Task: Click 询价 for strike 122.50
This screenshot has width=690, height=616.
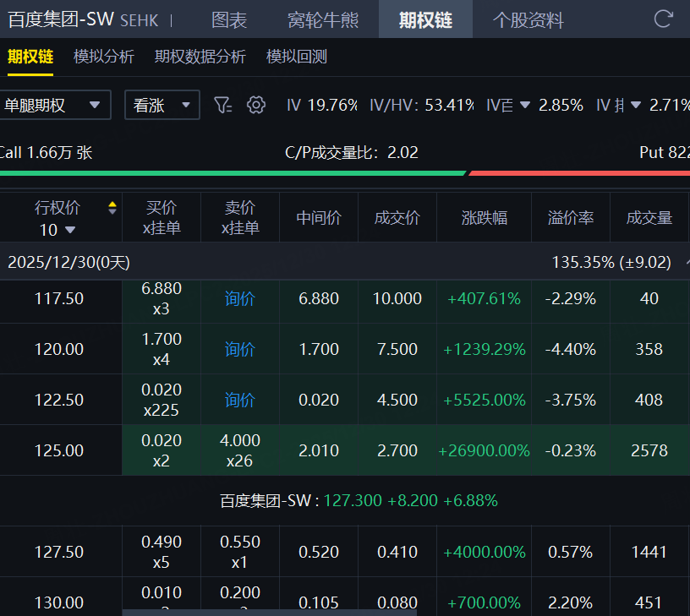Action: tap(240, 401)
